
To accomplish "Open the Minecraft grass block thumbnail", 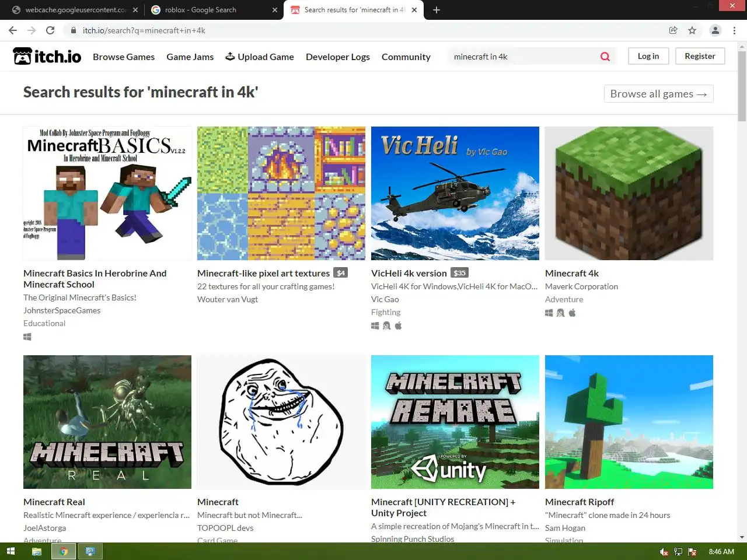I will [x=629, y=193].
